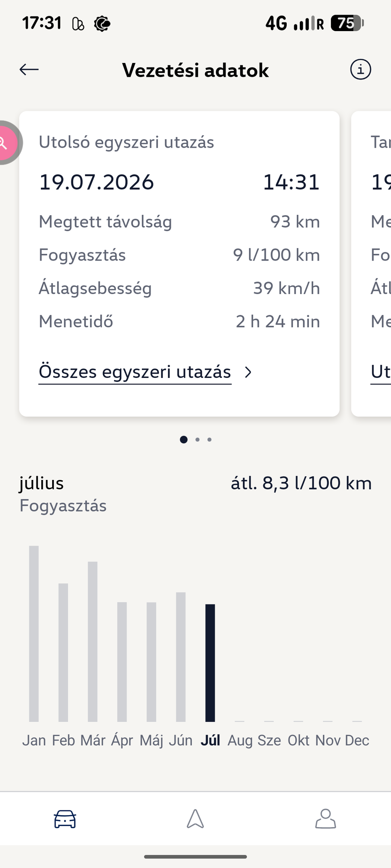Image resolution: width=391 pixels, height=868 pixels.
Task: Open the Összes egyszeri utazás link
Action: 135,372
